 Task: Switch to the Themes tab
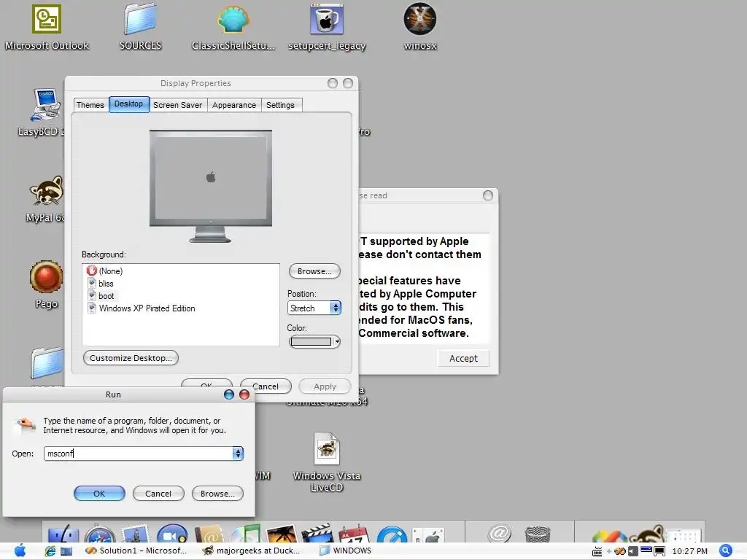(90, 105)
